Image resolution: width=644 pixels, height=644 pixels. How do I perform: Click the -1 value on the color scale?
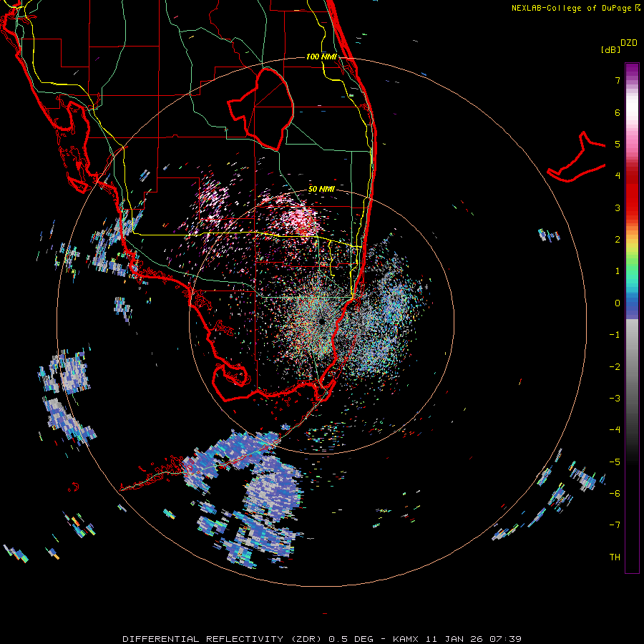point(615,335)
